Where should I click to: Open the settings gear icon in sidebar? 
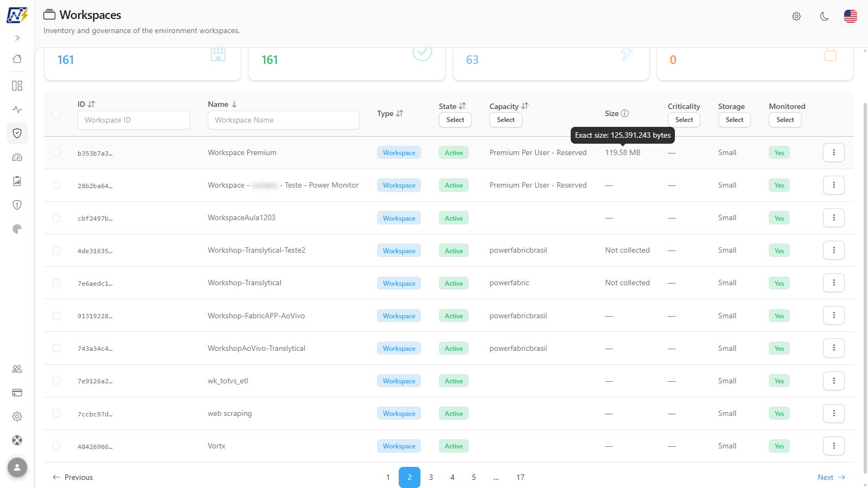pyautogui.click(x=17, y=416)
